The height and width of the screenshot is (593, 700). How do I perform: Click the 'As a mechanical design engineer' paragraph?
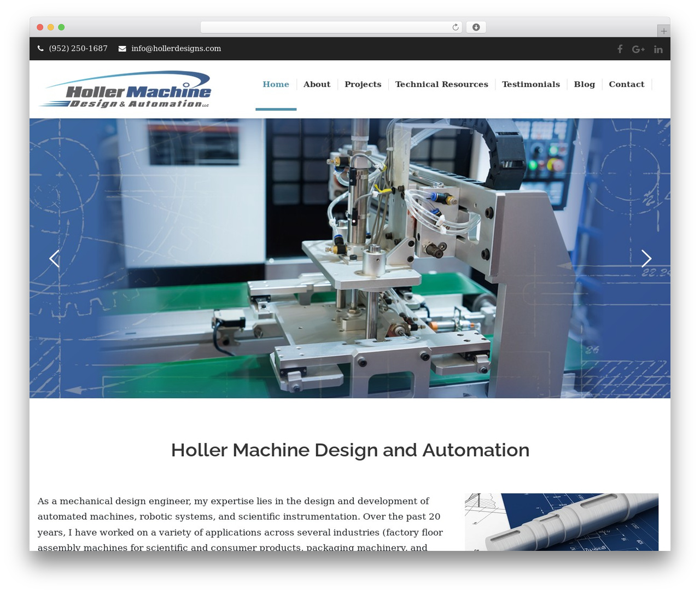[241, 524]
